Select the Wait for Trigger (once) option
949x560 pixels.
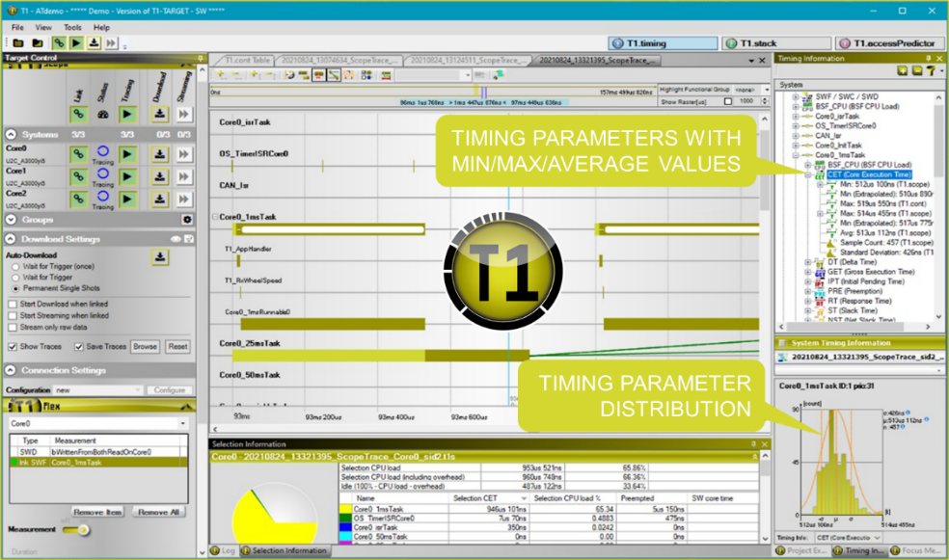point(15,267)
